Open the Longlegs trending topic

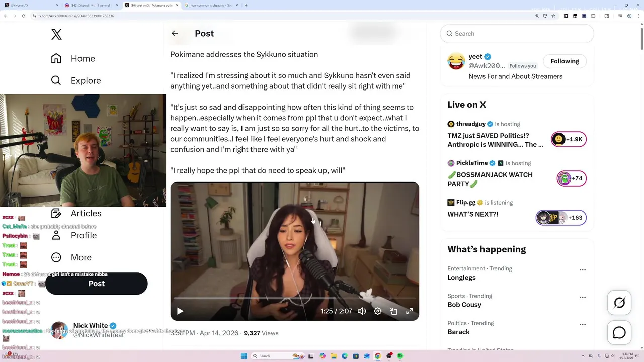point(461,278)
